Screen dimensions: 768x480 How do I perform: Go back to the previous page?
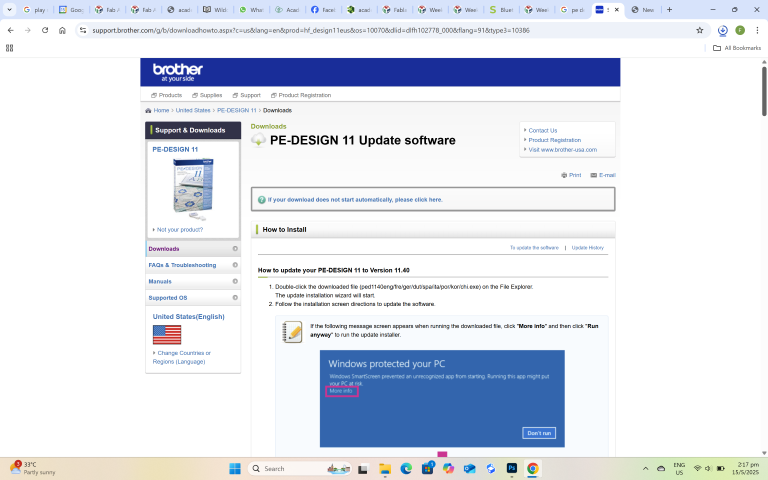[11, 30]
